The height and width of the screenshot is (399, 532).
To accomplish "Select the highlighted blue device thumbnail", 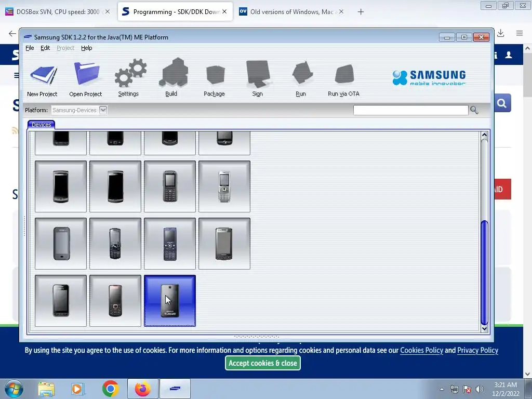I will coord(170,301).
